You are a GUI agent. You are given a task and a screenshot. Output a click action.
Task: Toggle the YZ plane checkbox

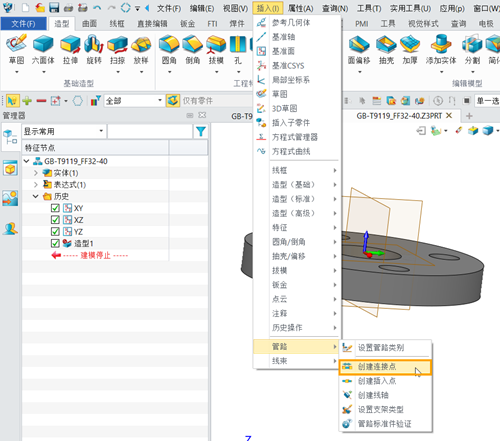[x=55, y=232]
